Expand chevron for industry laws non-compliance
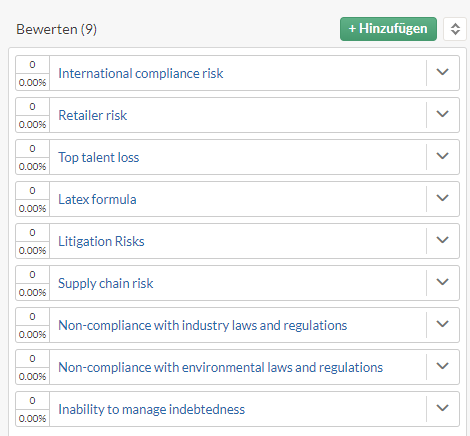 coord(443,325)
